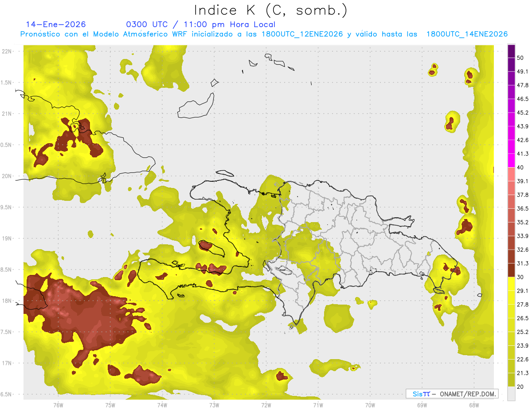Click the longitude label "74W"
Viewport: 532px width, 411px height.
[162, 405]
